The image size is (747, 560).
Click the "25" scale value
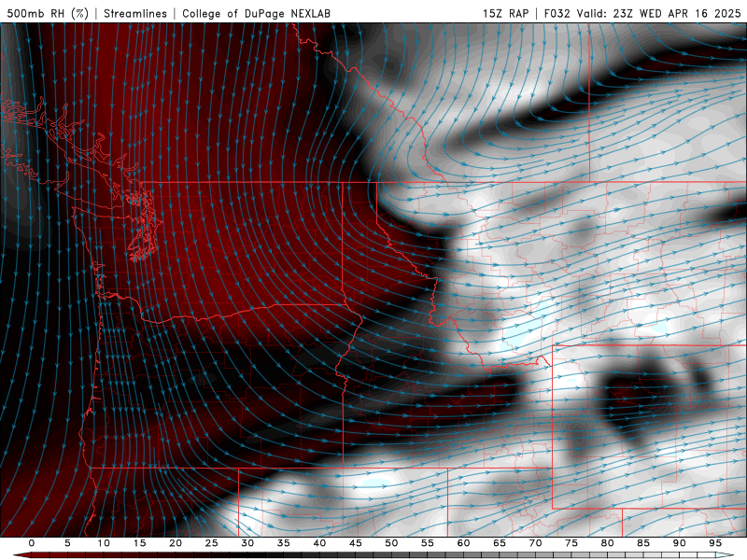click(x=211, y=543)
